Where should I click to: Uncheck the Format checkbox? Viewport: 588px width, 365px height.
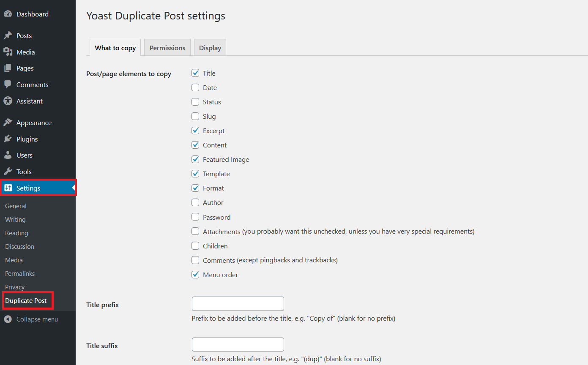(x=195, y=188)
